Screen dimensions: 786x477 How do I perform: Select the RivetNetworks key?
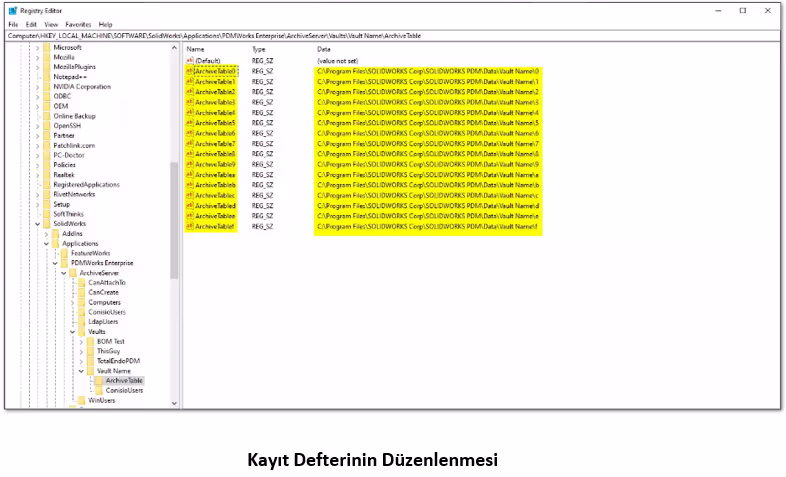pos(74,194)
